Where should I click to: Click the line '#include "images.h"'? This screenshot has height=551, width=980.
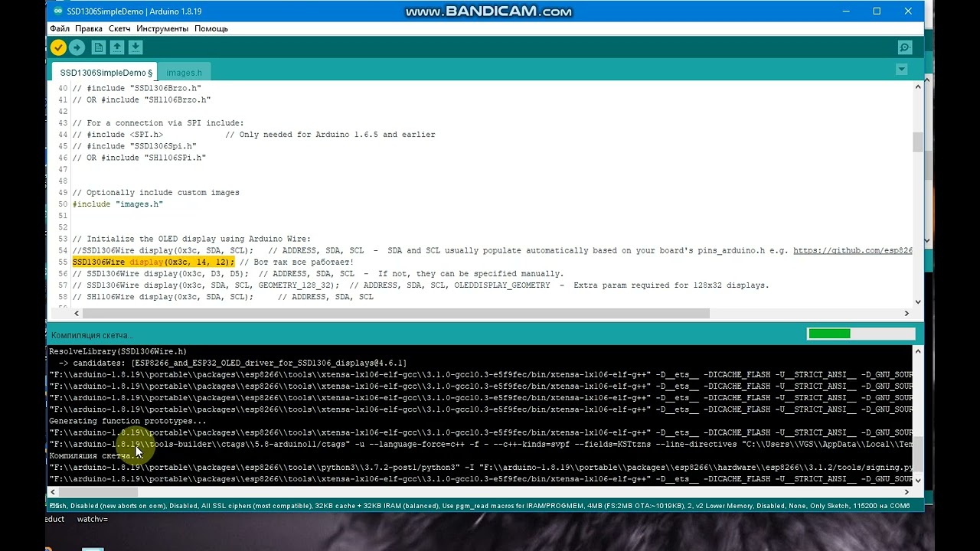117,204
